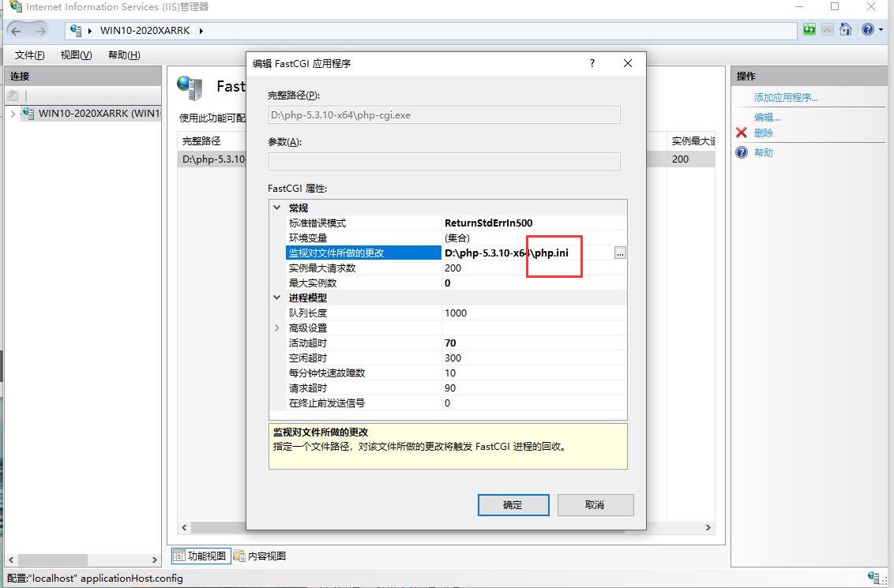Click the green refresh page icon
This screenshot has width=894, height=588.
click(809, 30)
